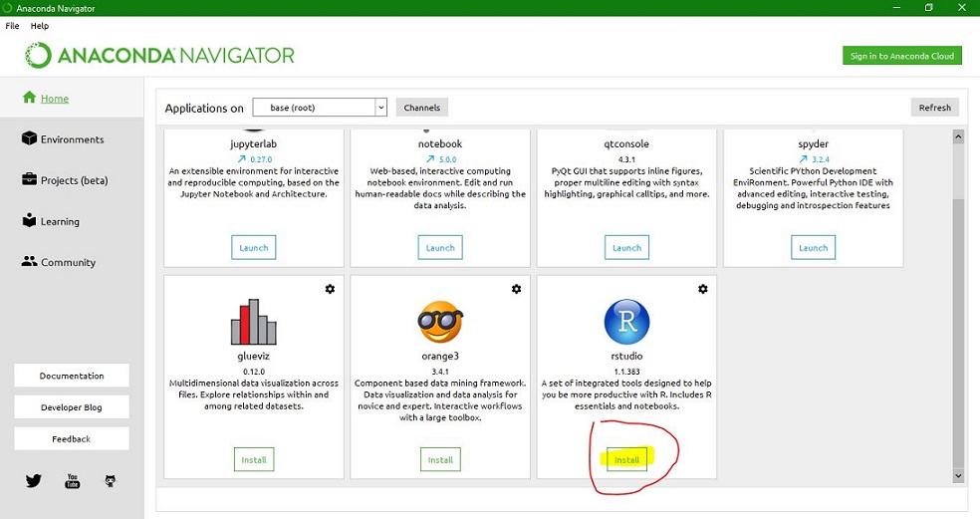
Task: Restore down the Anaconda Navigator window
Action: click(929, 8)
